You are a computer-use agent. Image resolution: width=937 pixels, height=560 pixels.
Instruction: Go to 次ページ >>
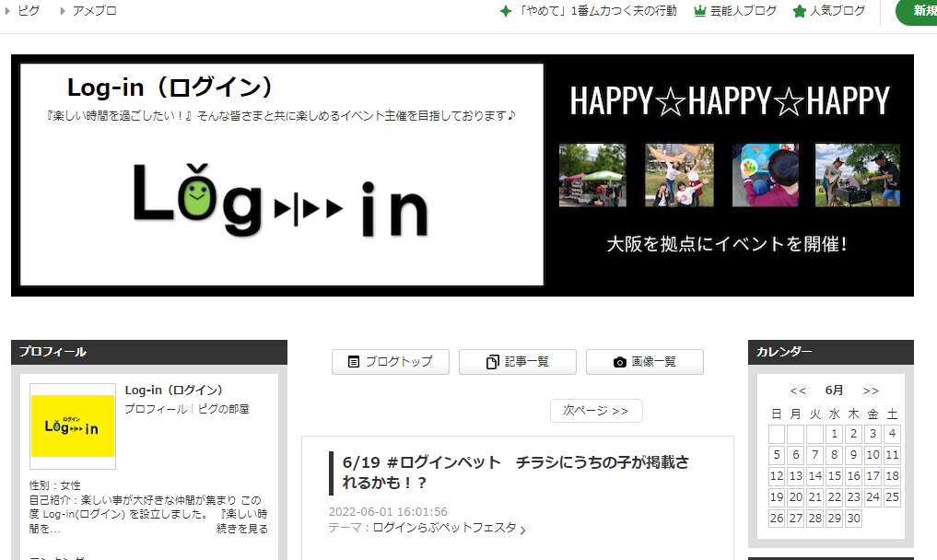[x=596, y=411]
